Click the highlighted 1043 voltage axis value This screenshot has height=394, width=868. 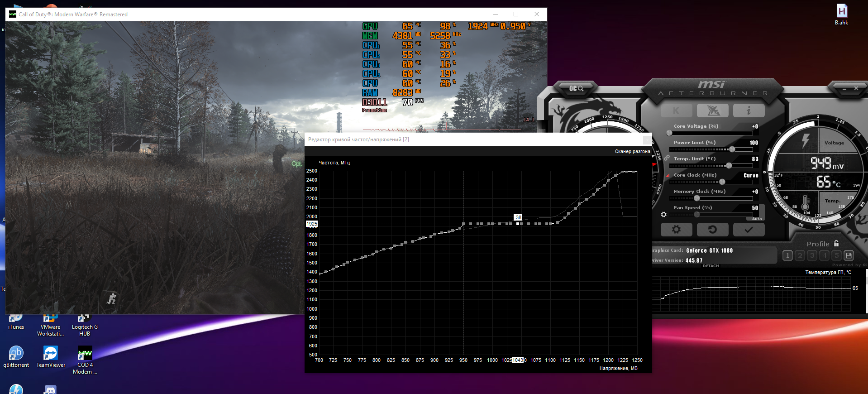pyautogui.click(x=518, y=360)
